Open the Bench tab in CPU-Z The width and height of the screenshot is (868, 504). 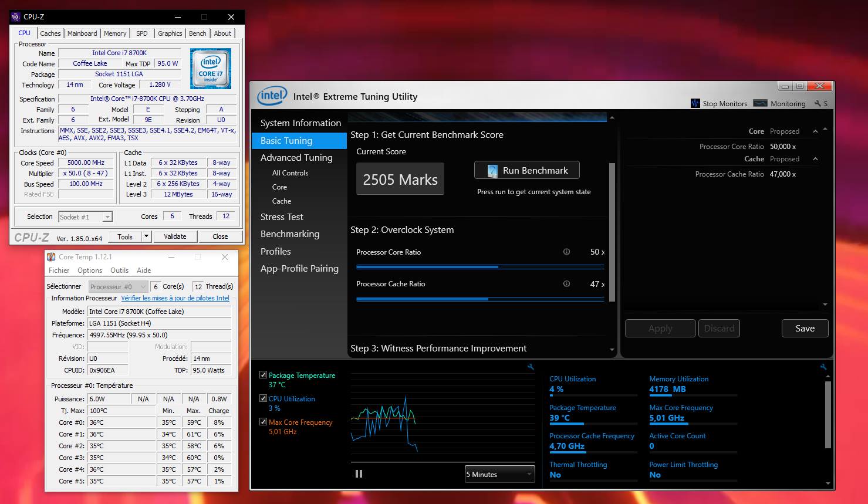pyautogui.click(x=198, y=33)
